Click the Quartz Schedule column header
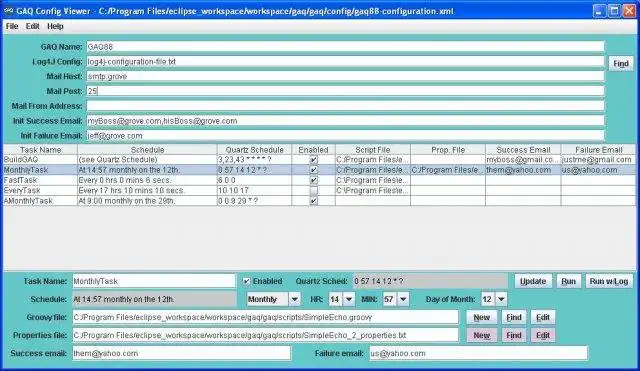This screenshot has height=371, width=640. 254,150
